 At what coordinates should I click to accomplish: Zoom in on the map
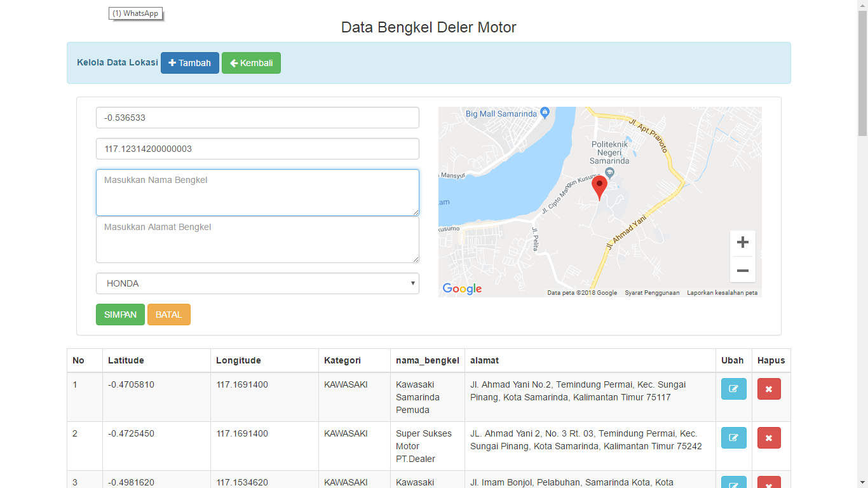click(742, 243)
